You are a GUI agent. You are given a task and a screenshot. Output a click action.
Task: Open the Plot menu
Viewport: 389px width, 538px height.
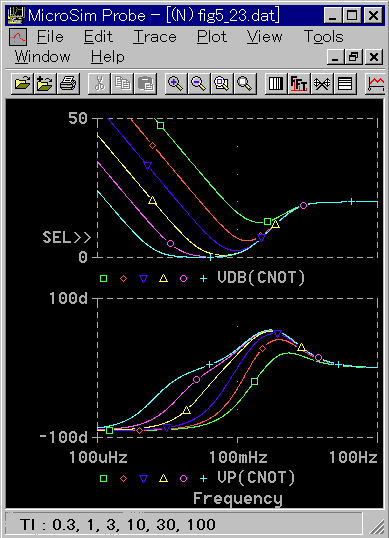click(x=212, y=36)
